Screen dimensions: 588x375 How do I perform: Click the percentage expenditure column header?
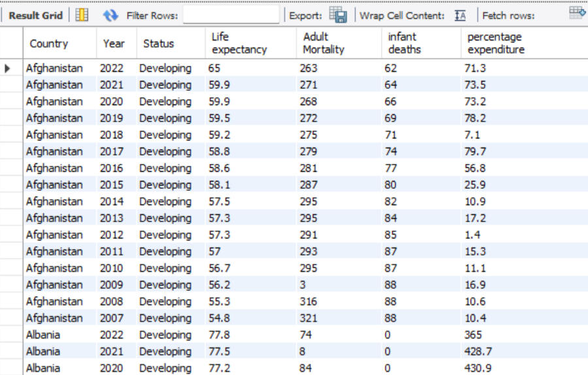point(496,43)
